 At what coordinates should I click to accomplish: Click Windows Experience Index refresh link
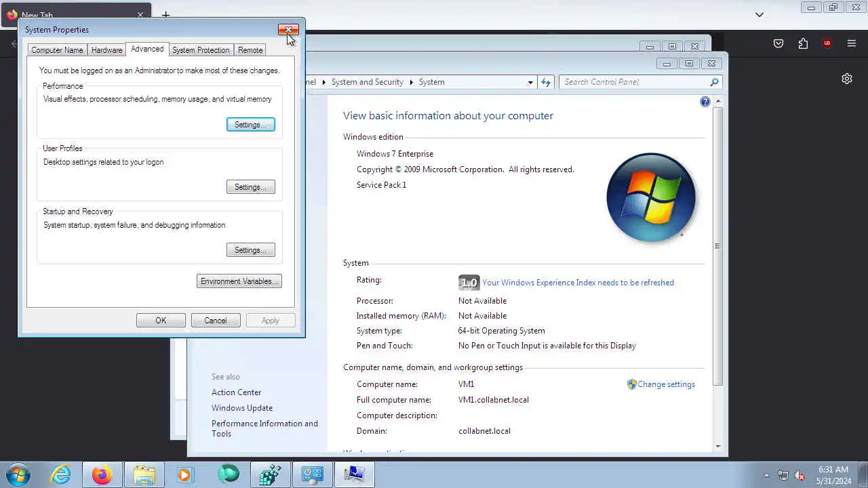[x=578, y=283]
